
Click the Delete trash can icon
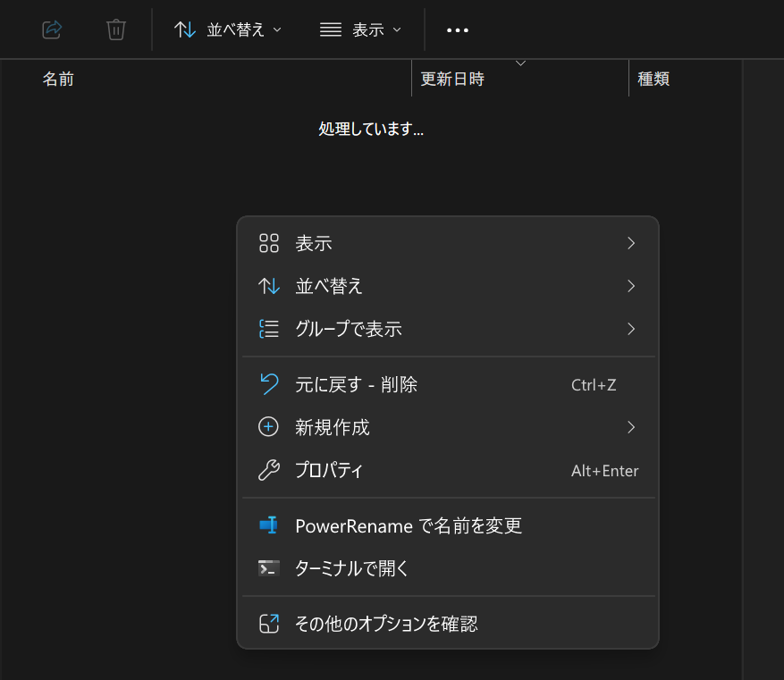coord(116,29)
